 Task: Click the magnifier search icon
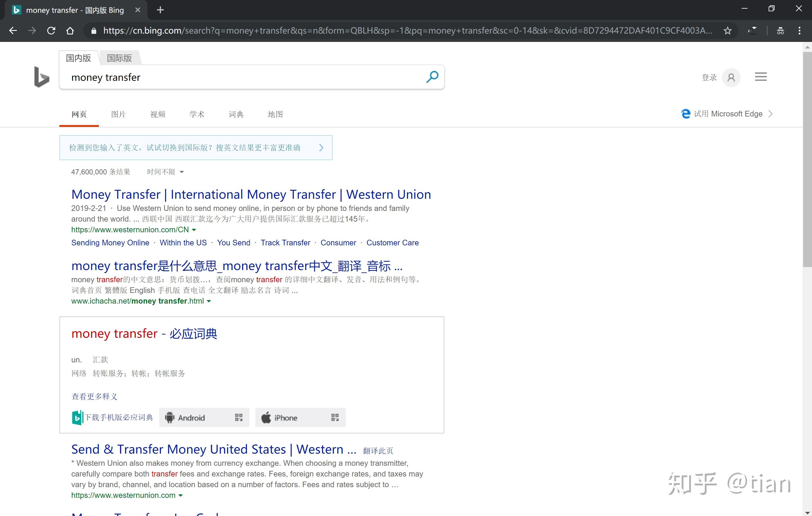click(x=432, y=77)
